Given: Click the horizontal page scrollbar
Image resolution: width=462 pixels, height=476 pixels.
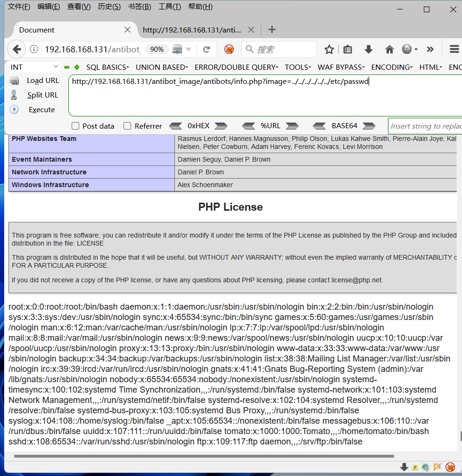Looking at the screenshot, I should click(204, 456).
